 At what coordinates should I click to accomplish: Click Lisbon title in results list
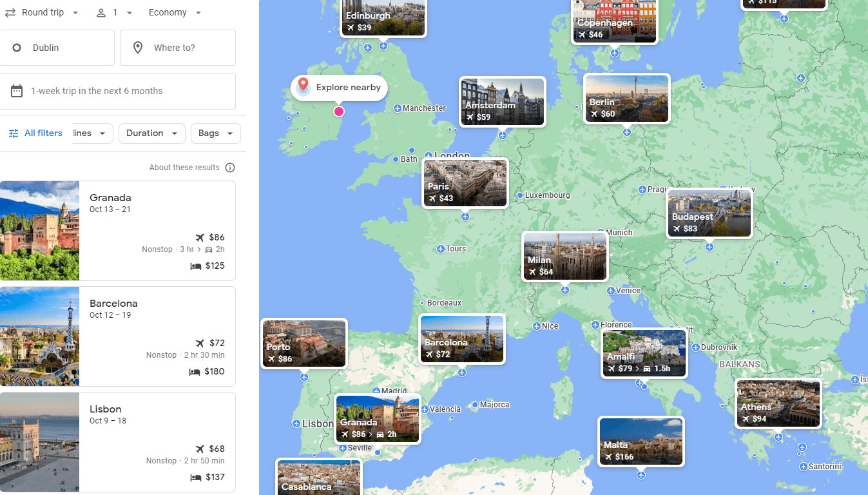(106, 409)
